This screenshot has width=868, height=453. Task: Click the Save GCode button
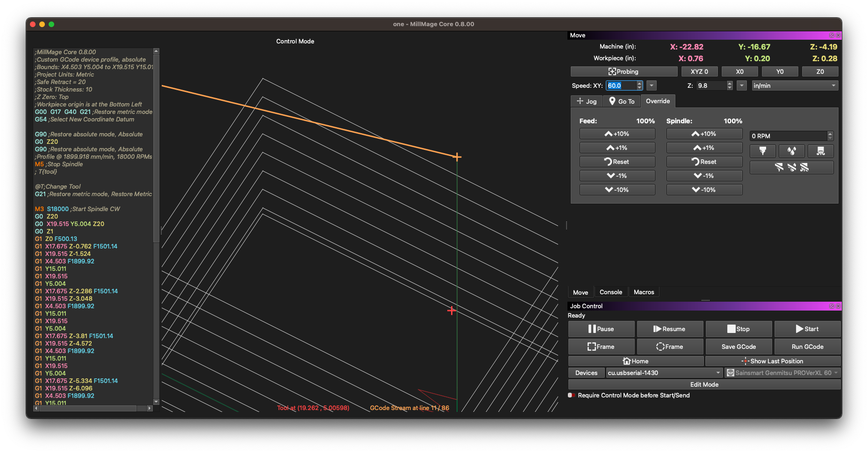(738, 347)
